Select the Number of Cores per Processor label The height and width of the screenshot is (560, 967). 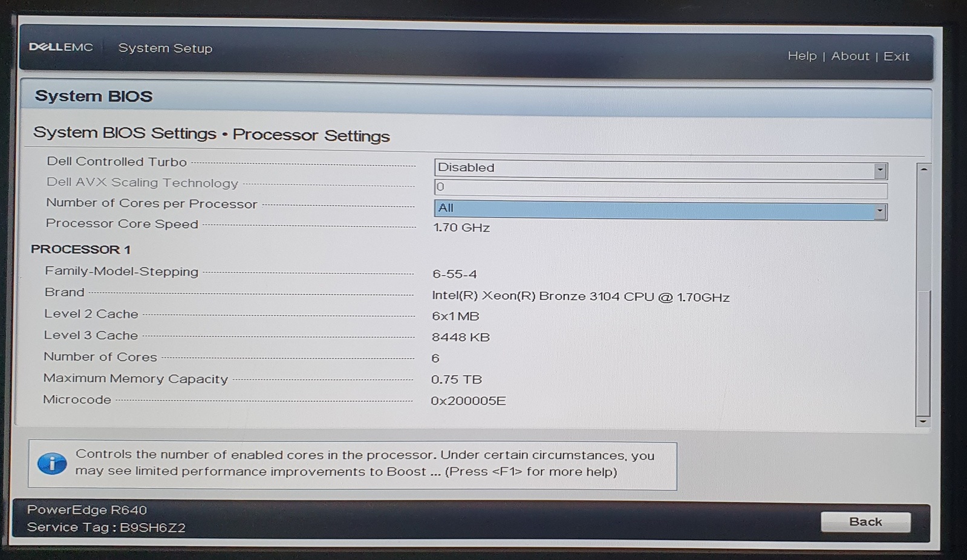pyautogui.click(x=152, y=203)
